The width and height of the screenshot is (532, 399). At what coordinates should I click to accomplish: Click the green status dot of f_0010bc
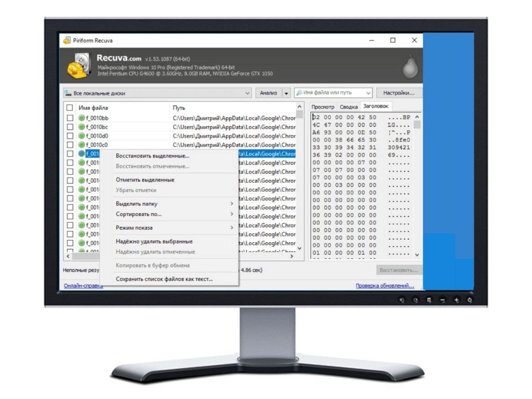(81, 127)
